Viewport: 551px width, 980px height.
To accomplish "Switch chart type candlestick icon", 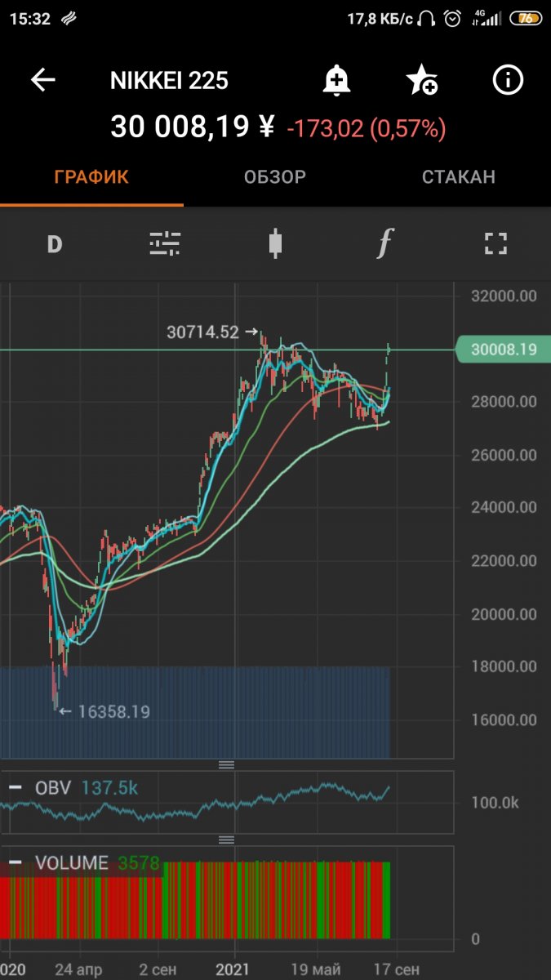I will pos(275,243).
